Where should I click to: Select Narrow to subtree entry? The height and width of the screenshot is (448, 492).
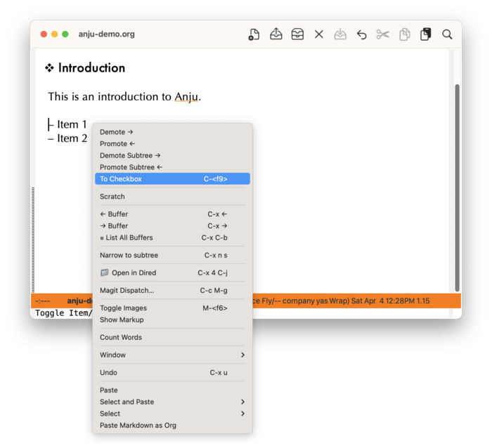pyautogui.click(x=172, y=255)
